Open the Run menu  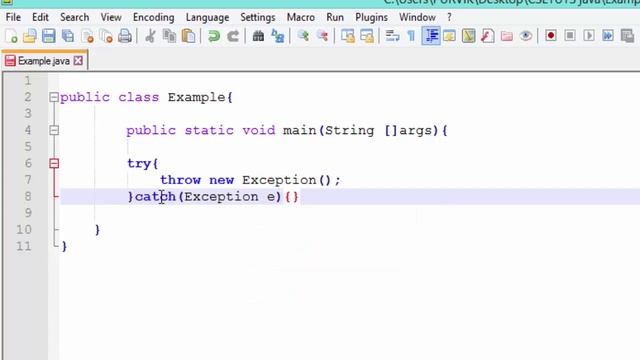(x=335, y=18)
